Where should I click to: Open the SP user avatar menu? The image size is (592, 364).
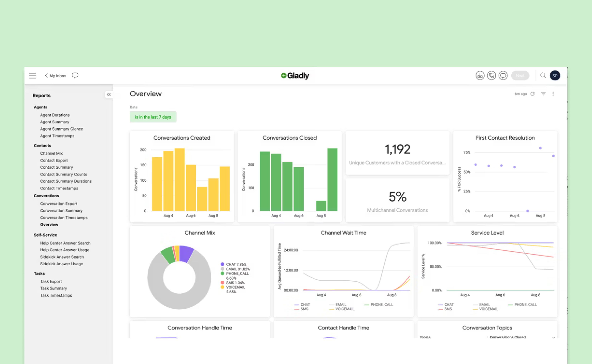point(555,76)
